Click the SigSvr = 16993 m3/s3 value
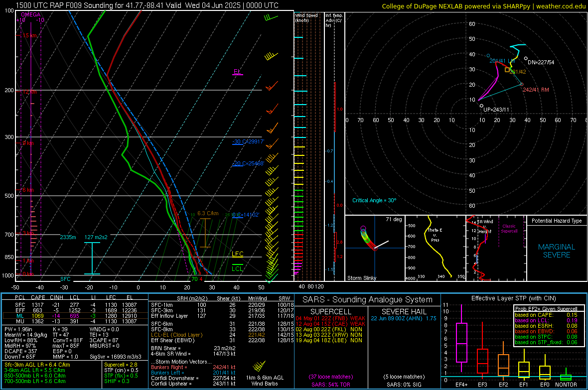Image resolution: width=588 pixels, height=390 pixels. pos(116,357)
